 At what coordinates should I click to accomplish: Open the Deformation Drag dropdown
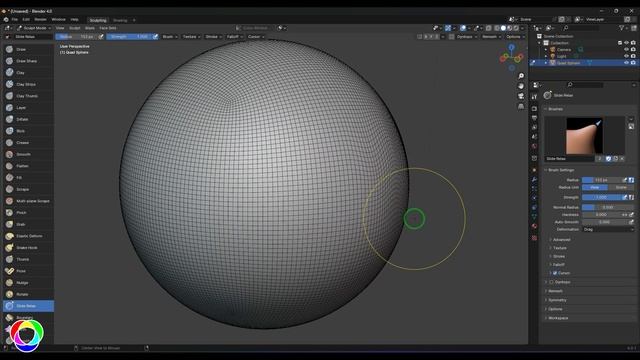point(608,229)
